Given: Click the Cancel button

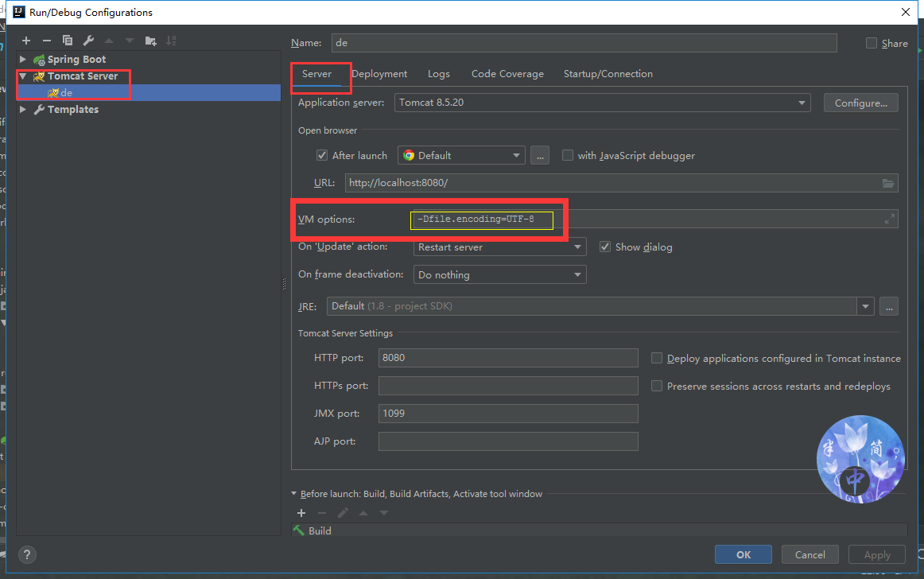Looking at the screenshot, I should pos(809,555).
